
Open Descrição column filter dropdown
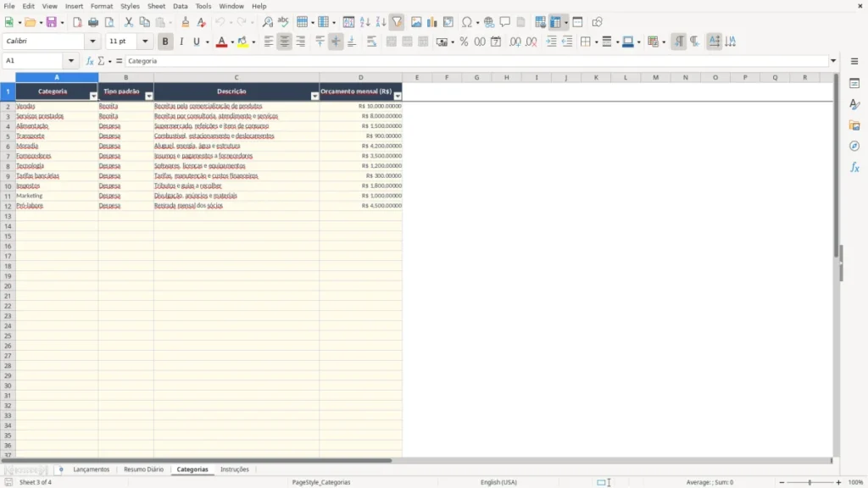(314, 96)
